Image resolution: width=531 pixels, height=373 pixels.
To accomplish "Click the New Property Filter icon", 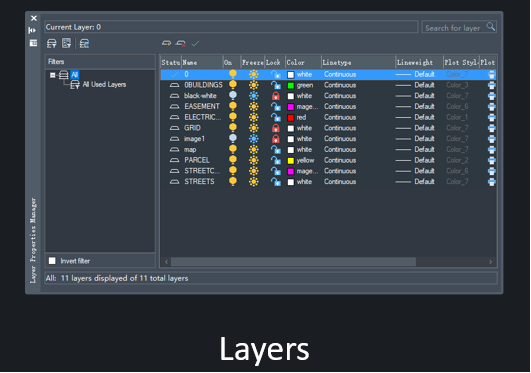I will click(x=51, y=43).
